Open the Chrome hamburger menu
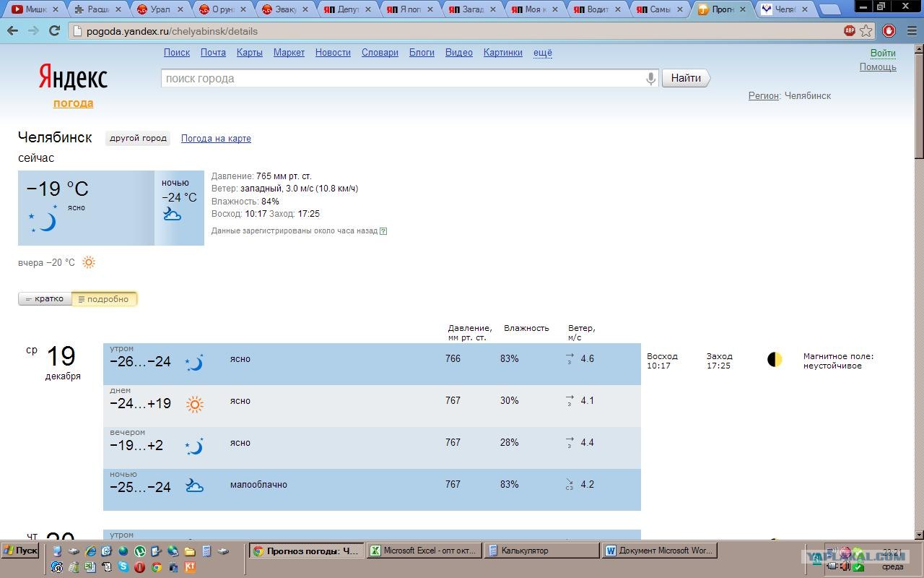Viewport: 924px width, 578px height. (x=909, y=31)
